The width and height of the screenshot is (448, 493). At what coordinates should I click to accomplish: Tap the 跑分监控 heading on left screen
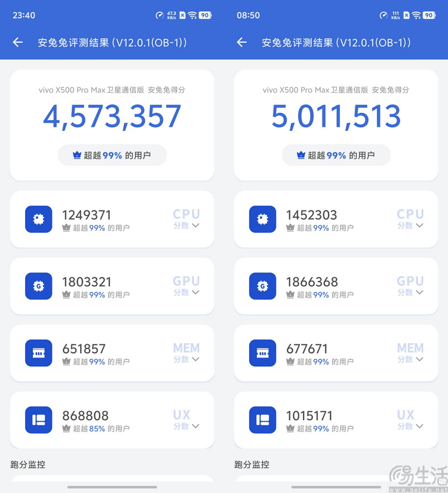(x=28, y=464)
